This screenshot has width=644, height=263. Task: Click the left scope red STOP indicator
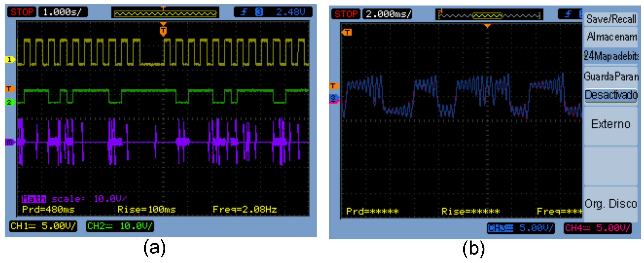coord(22,12)
